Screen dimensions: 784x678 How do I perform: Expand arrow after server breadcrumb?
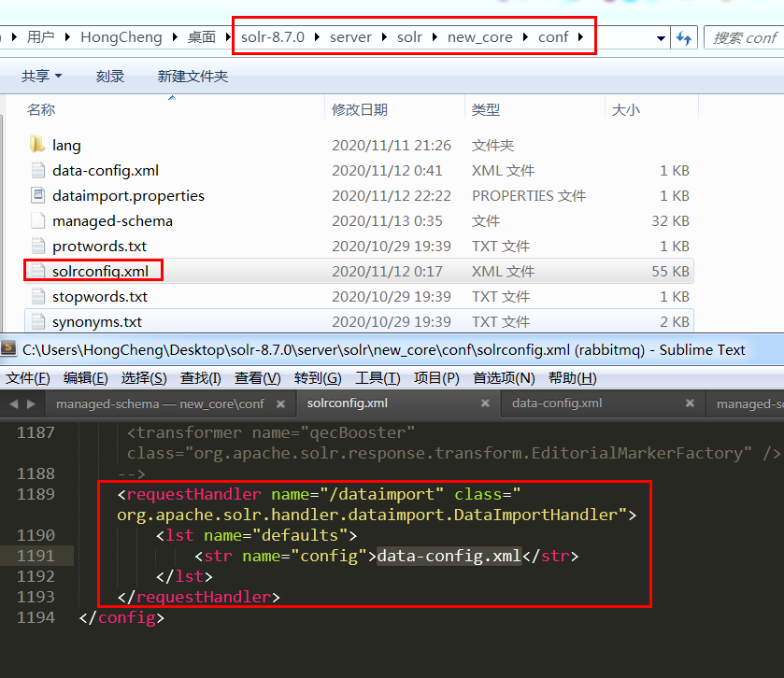click(384, 37)
